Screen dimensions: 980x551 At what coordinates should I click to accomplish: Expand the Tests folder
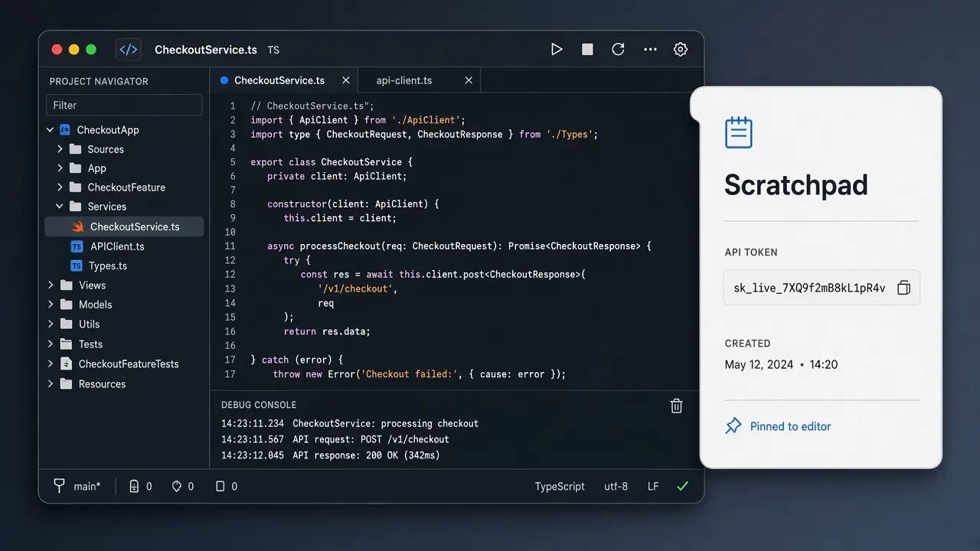click(x=51, y=344)
